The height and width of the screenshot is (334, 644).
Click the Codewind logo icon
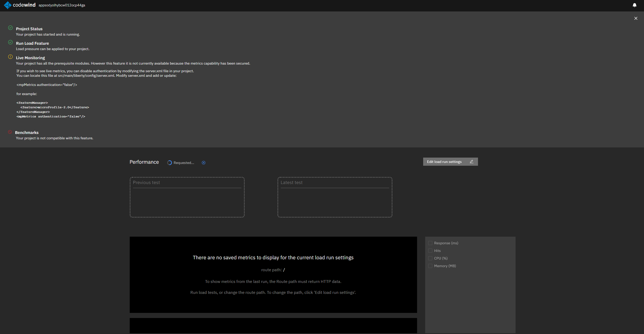point(8,5)
